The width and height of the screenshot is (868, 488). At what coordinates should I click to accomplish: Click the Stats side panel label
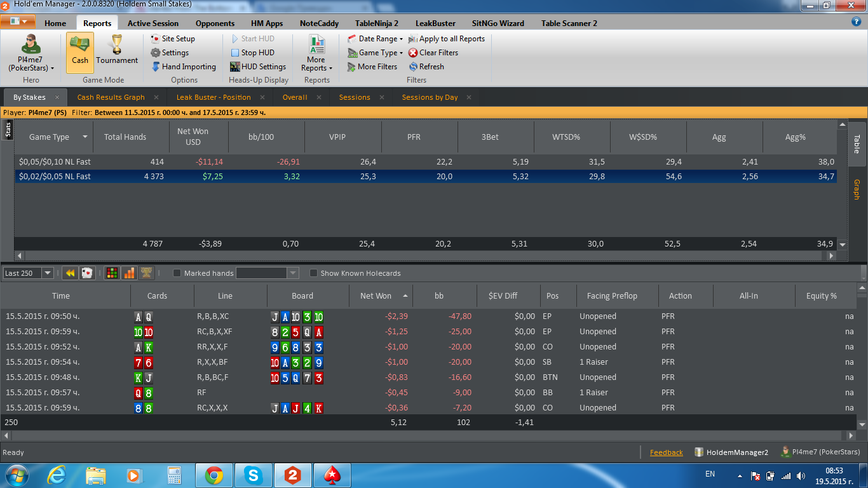point(8,130)
